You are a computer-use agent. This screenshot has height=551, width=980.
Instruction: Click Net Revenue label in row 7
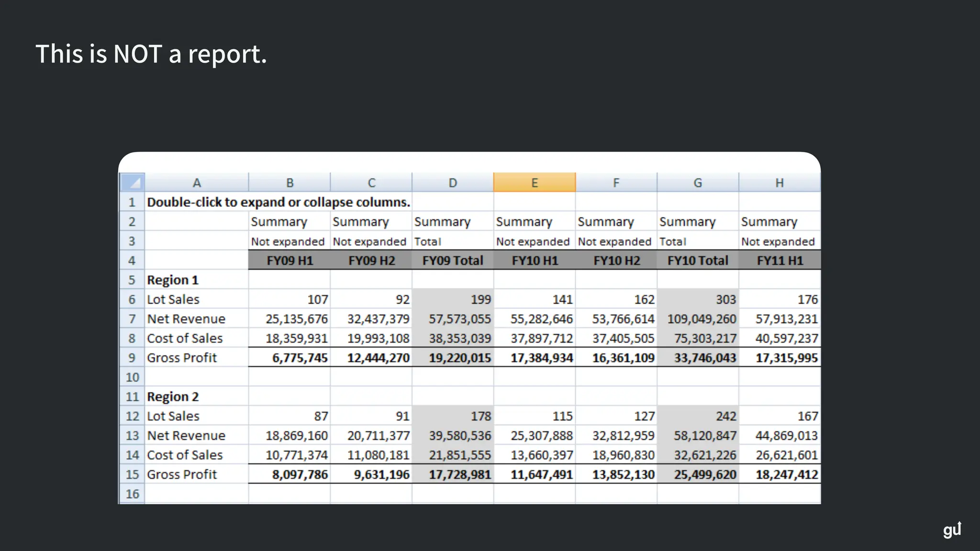(x=197, y=319)
